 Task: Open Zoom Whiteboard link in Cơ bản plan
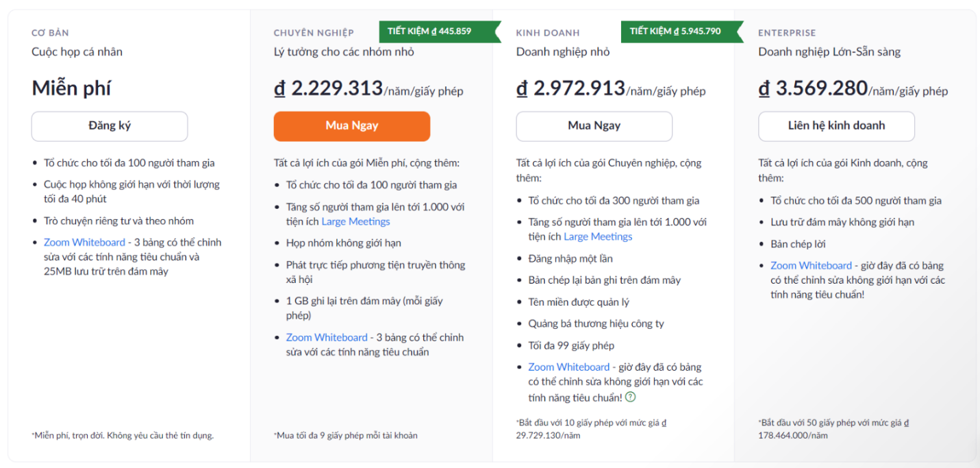tap(84, 243)
